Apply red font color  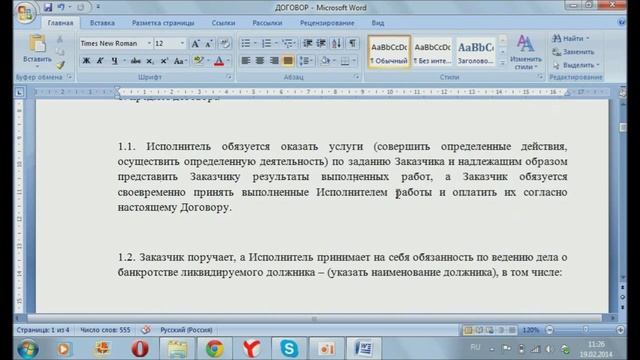tap(219, 61)
